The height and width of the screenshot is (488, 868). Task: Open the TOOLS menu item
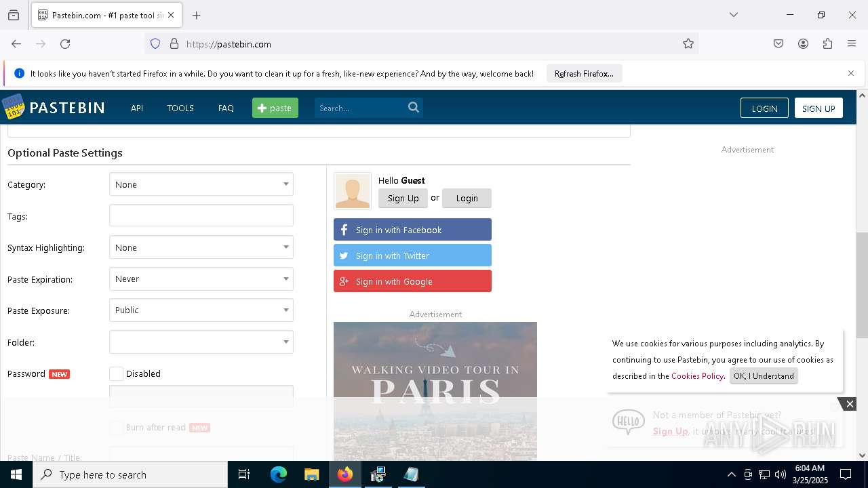[x=180, y=108]
